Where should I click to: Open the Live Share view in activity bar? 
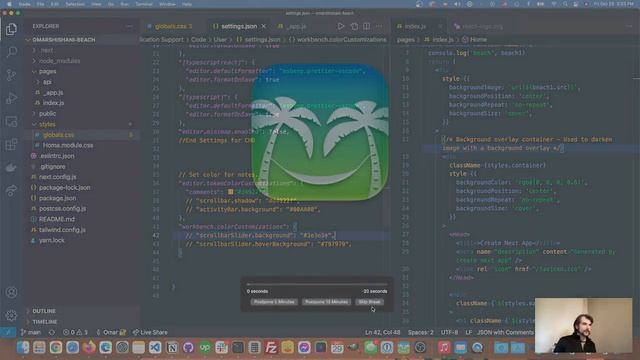click(11, 190)
